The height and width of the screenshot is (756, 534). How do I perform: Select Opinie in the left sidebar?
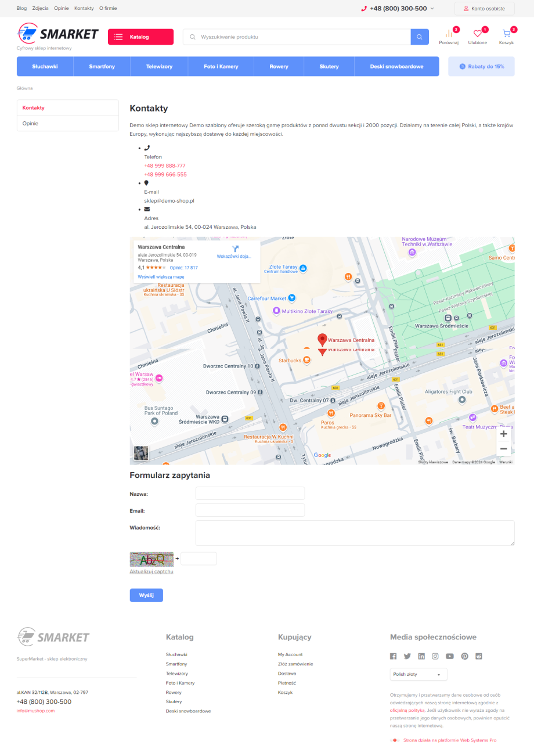click(x=68, y=124)
